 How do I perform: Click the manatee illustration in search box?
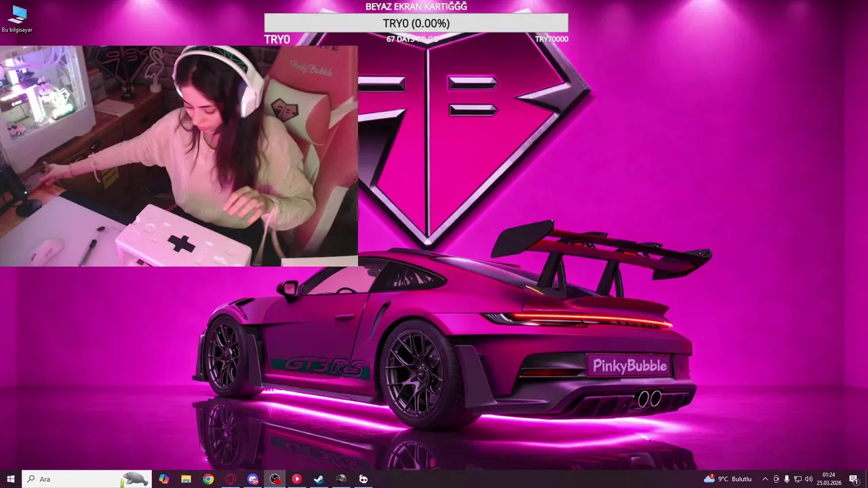(134, 479)
